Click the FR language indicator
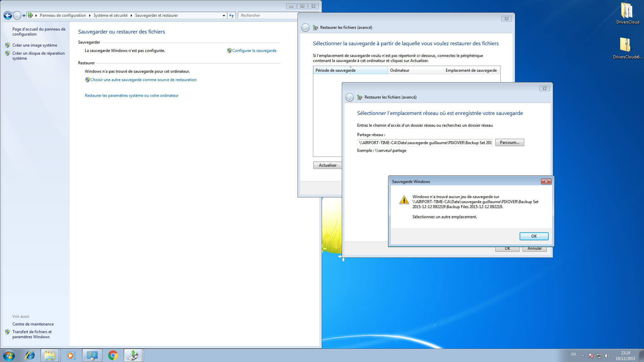 tap(574, 355)
